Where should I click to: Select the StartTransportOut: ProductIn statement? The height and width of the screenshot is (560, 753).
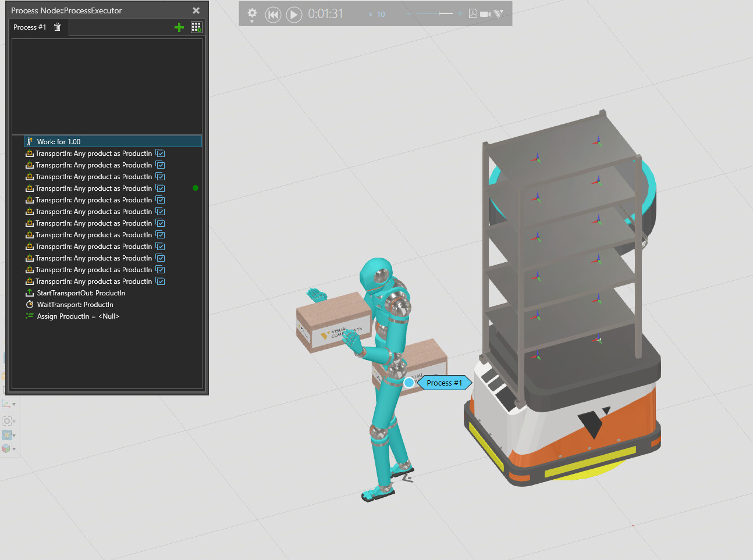(81, 293)
